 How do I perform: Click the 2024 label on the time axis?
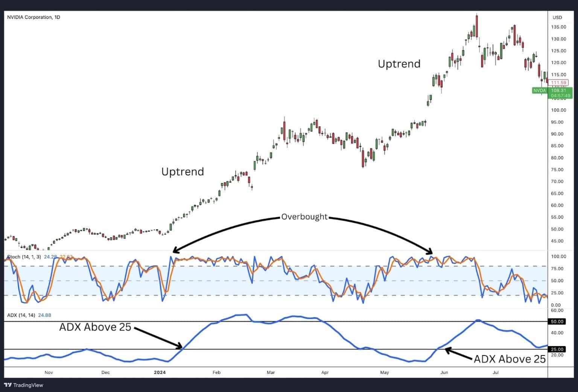[160, 372]
